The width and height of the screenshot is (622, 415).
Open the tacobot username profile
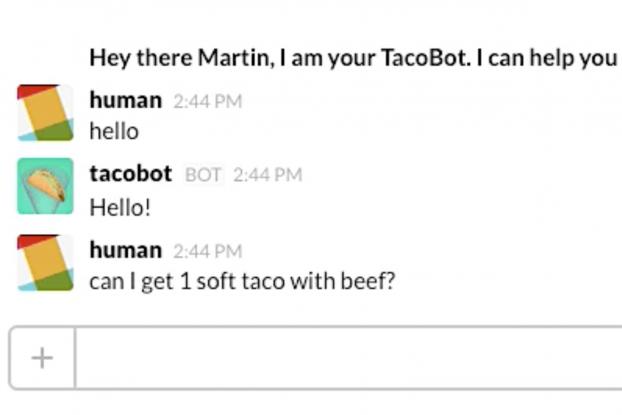point(131,174)
